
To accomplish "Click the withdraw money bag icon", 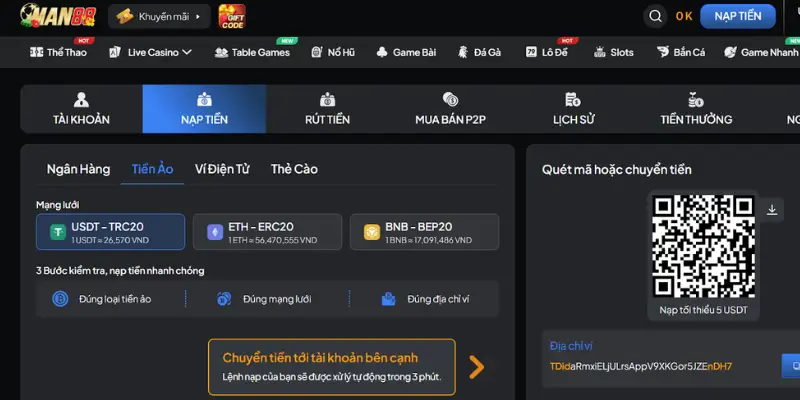I will pyautogui.click(x=328, y=99).
